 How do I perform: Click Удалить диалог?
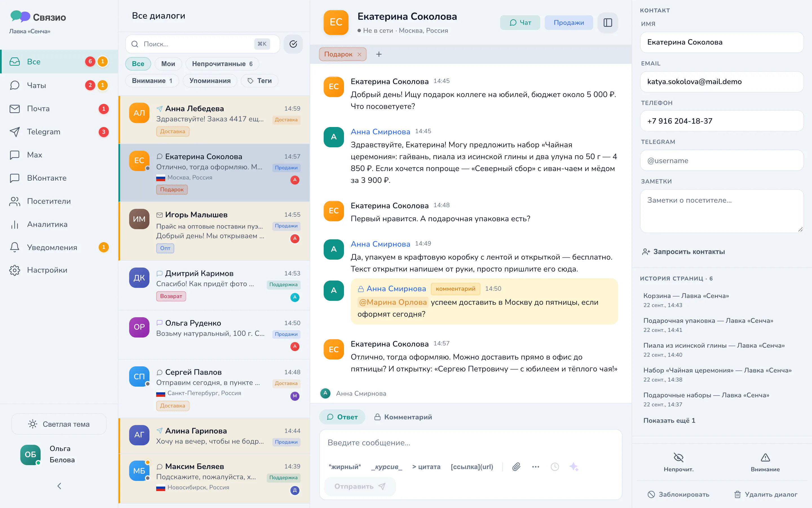tap(766, 494)
